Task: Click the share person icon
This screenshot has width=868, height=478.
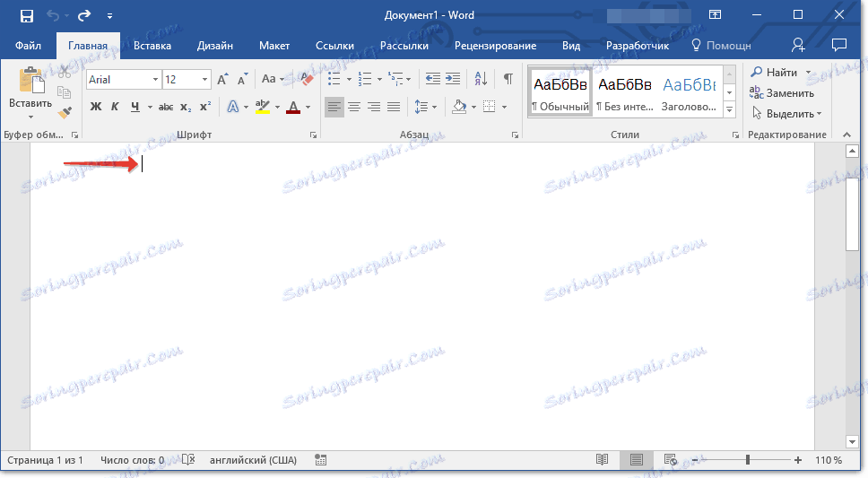Action: pos(798,46)
